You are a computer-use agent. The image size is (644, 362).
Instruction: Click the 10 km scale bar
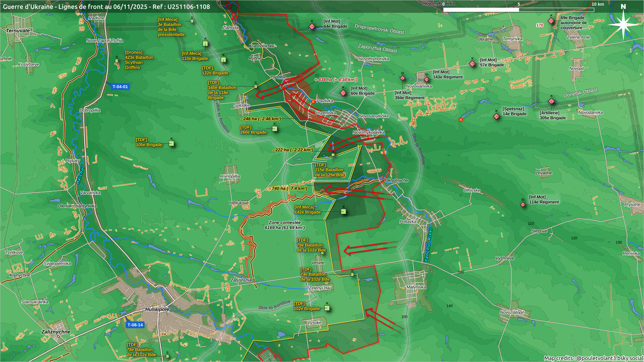coord(519,9)
